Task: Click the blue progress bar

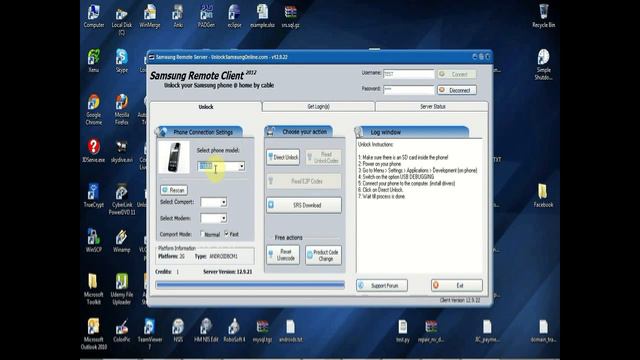Action: [250, 285]
